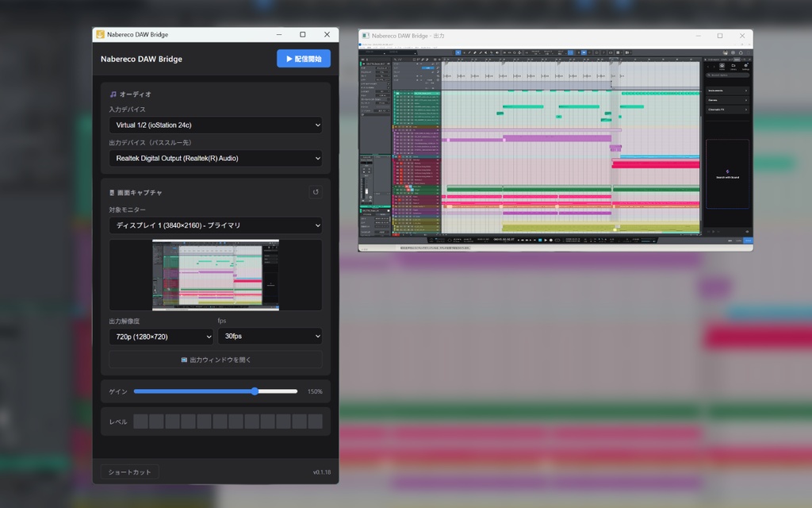Click the 出力ウィンドウを開く button
Screen dimensions: 812x508
[216, 360]
